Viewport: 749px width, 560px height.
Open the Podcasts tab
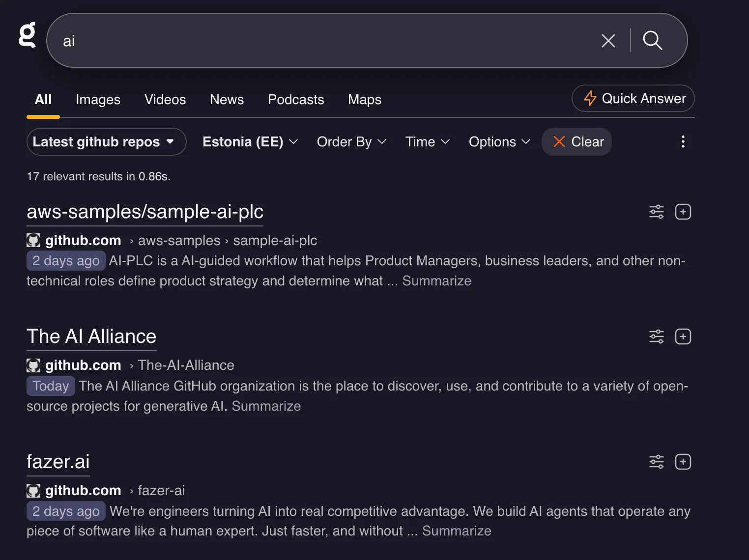coord(296,100)
